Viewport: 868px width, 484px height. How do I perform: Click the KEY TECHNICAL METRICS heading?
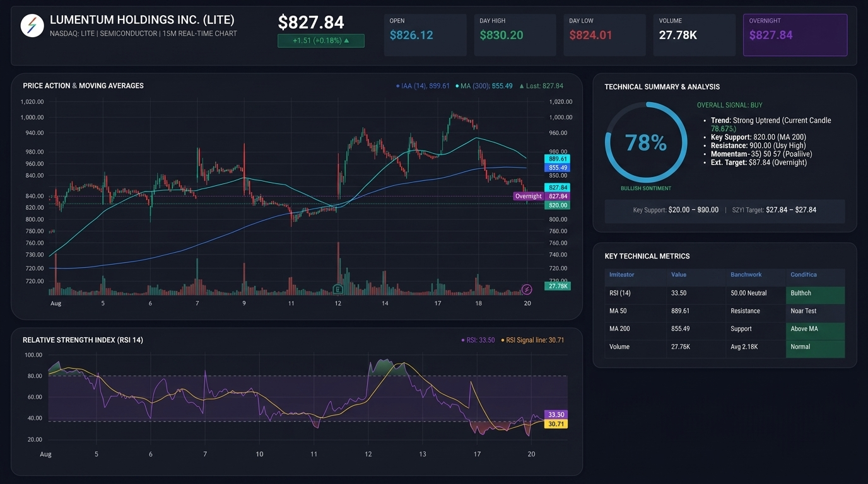(647, 256)
